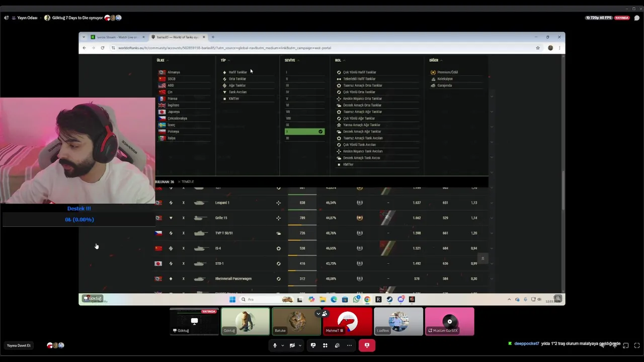Select Müslüm GürSEX participant tile
The image size is (644, 362).
coord(449,321)
